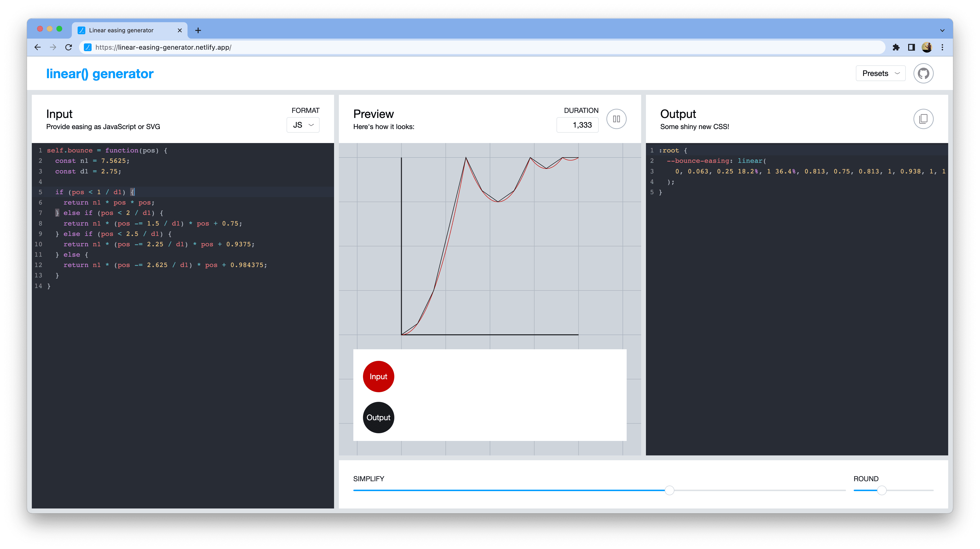
Task: Toggle Output easing preview ball
Action: (378, 417)
